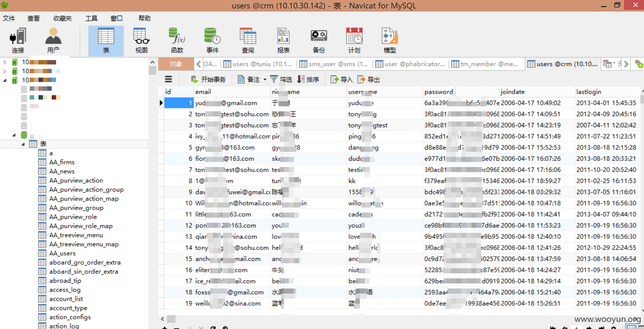The image size is (644, 329).
Task: Open the 备份 backup icon
Action: (x=319, y=41)
